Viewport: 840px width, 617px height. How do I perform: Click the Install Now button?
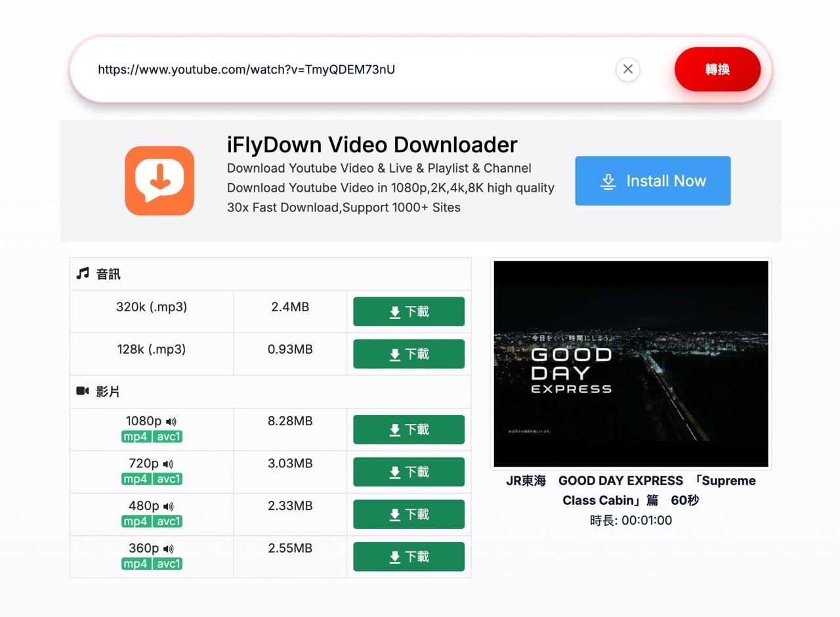(x=653, y=181)
